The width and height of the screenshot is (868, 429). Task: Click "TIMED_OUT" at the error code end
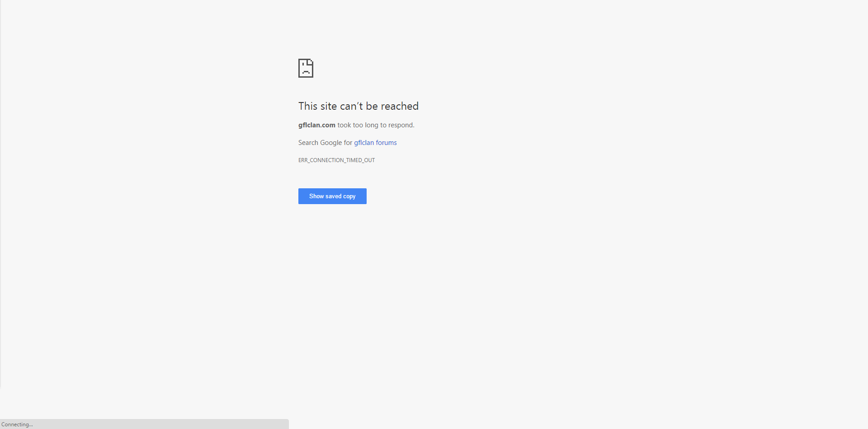click(x=360, y=160)
